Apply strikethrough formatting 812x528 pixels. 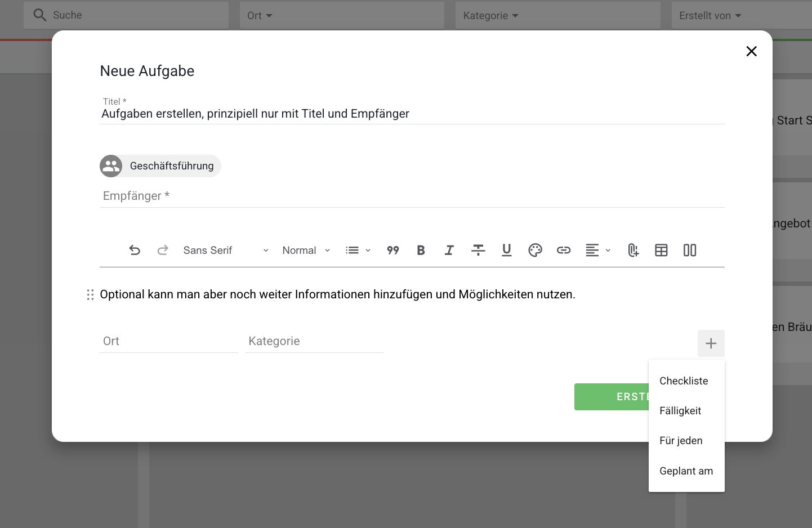click(478, 250)
